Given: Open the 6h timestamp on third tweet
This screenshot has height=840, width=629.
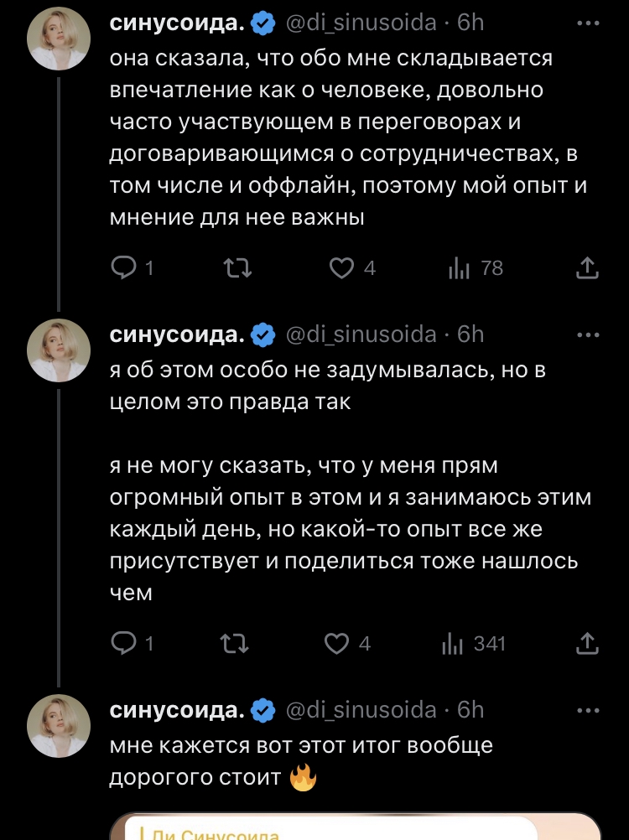Looking at the screenshot, I should click(x=470, y=710).
